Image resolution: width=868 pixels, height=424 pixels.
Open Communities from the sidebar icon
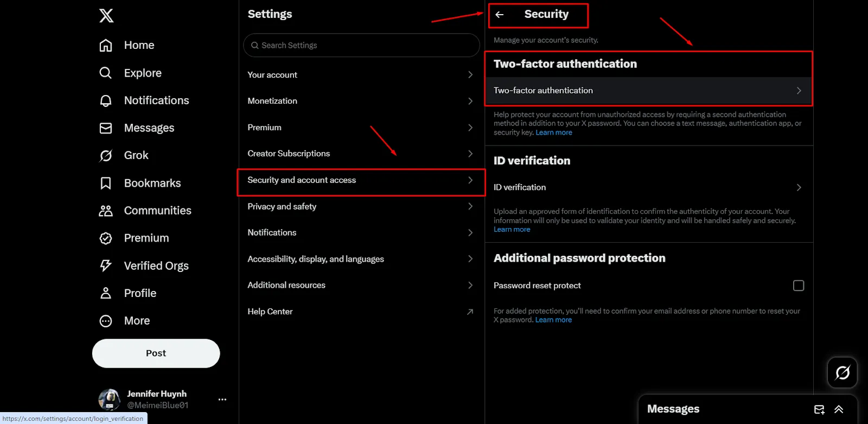tap(106, 211)
